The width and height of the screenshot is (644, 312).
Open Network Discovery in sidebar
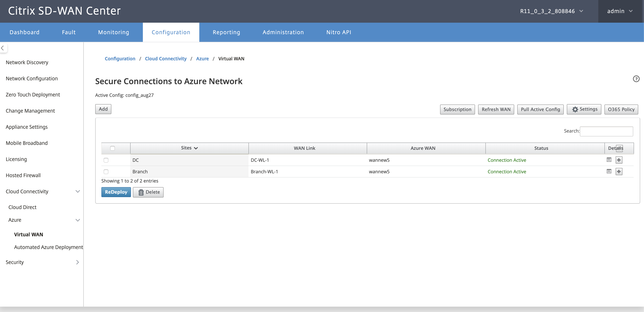click(x=27, y=62)
